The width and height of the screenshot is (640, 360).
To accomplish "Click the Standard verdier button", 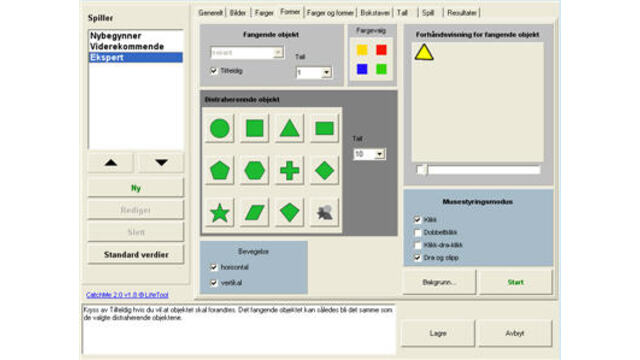I will [x=136, y=255].
